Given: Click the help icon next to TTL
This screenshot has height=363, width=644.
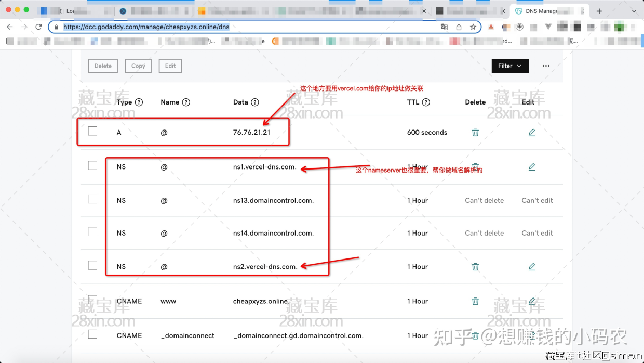Looking at the screenshot, I should click(426, 102).
